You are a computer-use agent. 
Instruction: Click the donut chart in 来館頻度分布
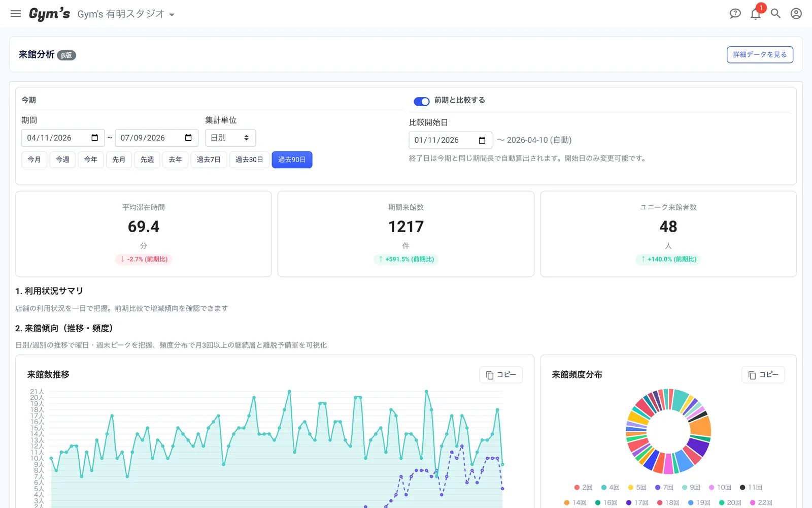click(668, 431)
